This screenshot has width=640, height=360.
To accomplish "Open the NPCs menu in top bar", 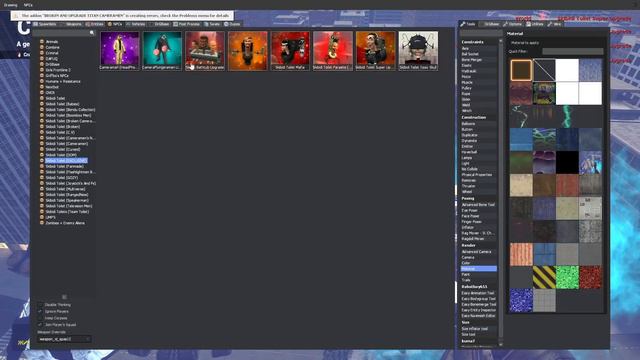I will [28, 5].
